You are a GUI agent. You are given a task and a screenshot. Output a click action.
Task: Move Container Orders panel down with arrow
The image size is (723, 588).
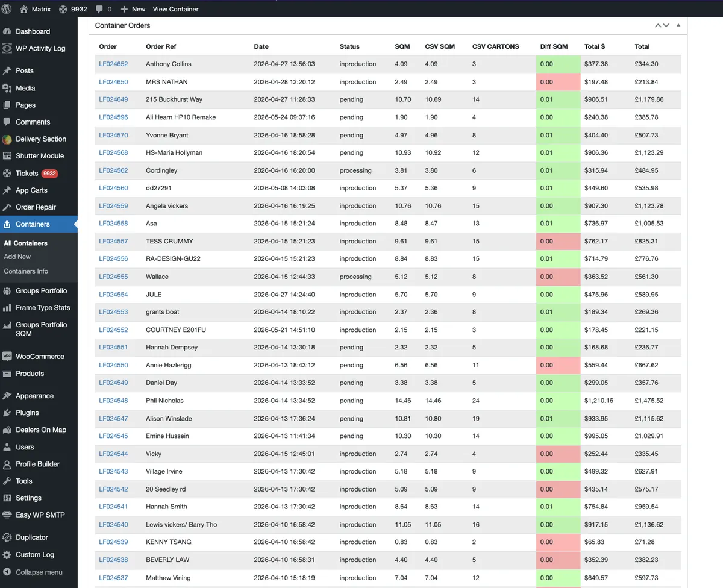666,25
